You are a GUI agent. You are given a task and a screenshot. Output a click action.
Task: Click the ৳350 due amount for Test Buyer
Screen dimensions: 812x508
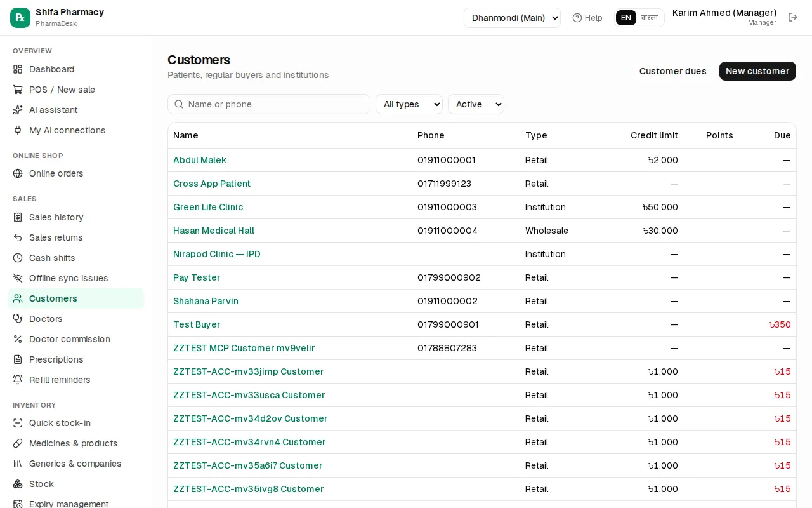click(x=780, y=324)
